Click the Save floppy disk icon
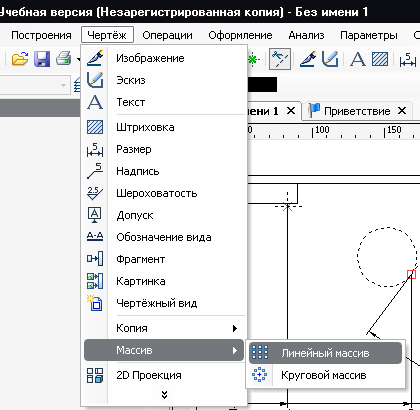The width and height of the screenshot is (420, 410). (x=42, y=59)
